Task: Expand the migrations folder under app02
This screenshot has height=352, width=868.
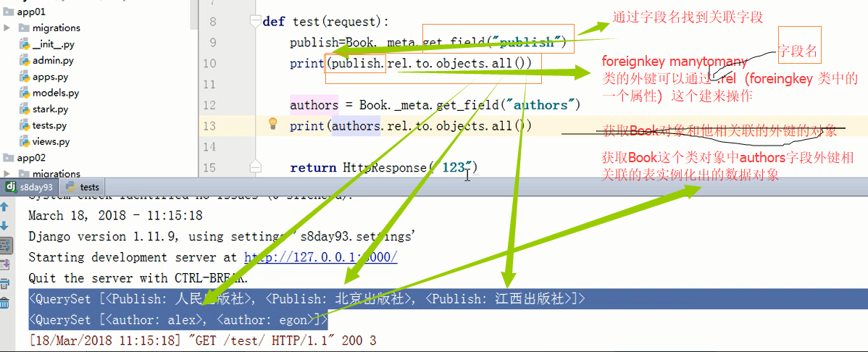Action: point(7,174)
